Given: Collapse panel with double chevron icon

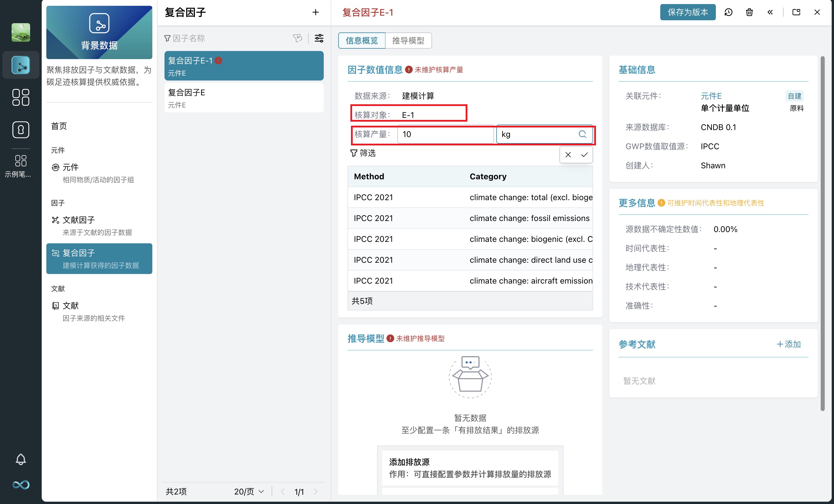Looking at the screenshot, I should (x=770, y=12).
